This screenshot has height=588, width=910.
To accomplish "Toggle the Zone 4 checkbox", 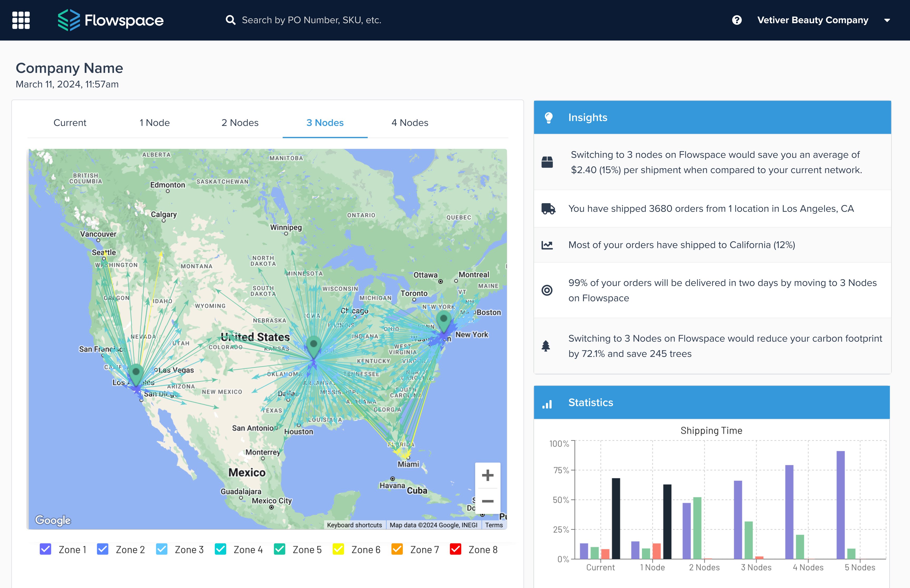I will [220, 549].
